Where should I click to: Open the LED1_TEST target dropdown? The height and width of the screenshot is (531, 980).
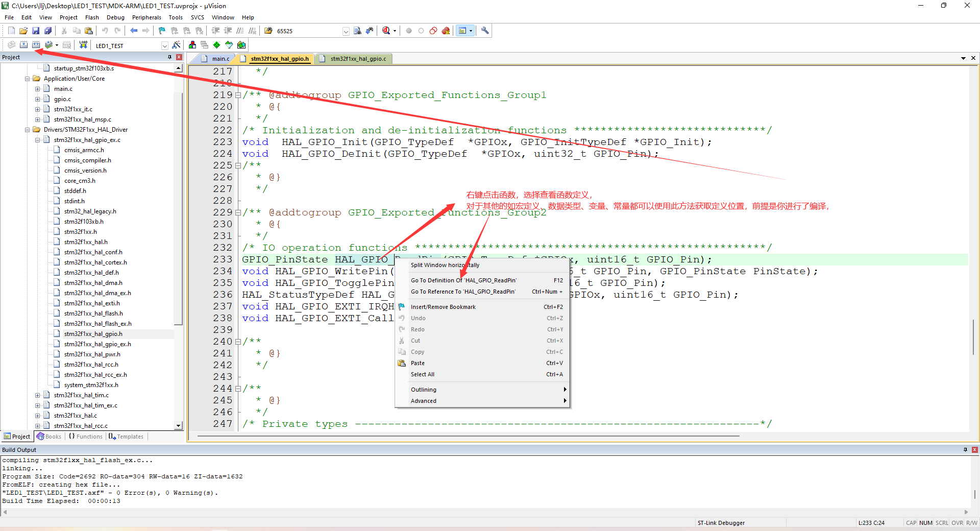point(164,46)
